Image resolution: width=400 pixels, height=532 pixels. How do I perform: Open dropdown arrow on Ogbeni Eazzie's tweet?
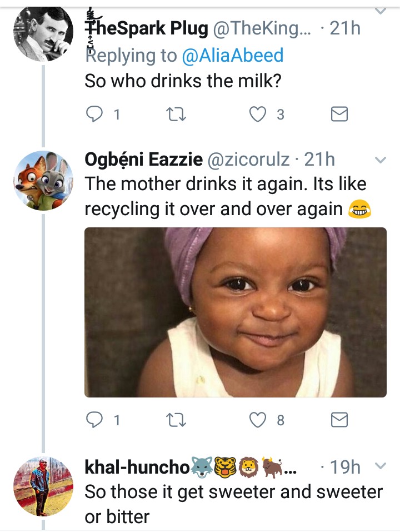pos(380,161)
